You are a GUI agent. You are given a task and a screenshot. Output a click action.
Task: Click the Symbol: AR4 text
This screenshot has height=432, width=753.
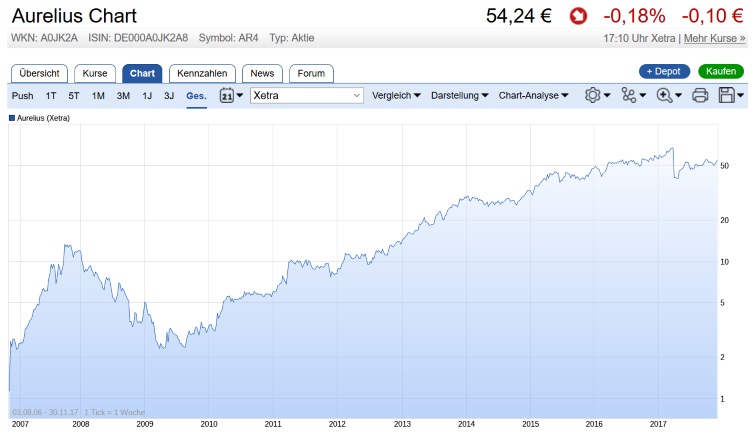229,38
